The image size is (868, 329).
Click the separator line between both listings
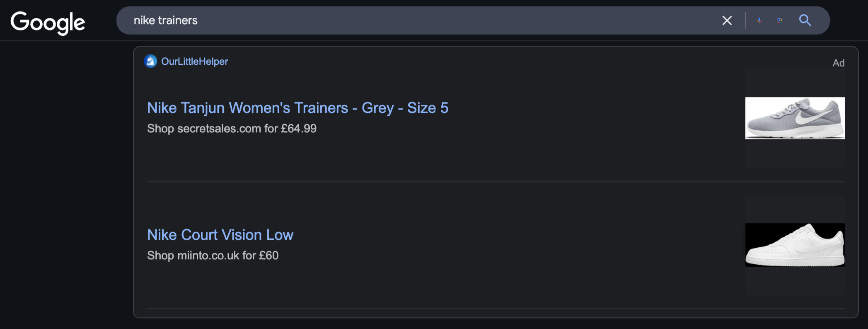point(496,182)
